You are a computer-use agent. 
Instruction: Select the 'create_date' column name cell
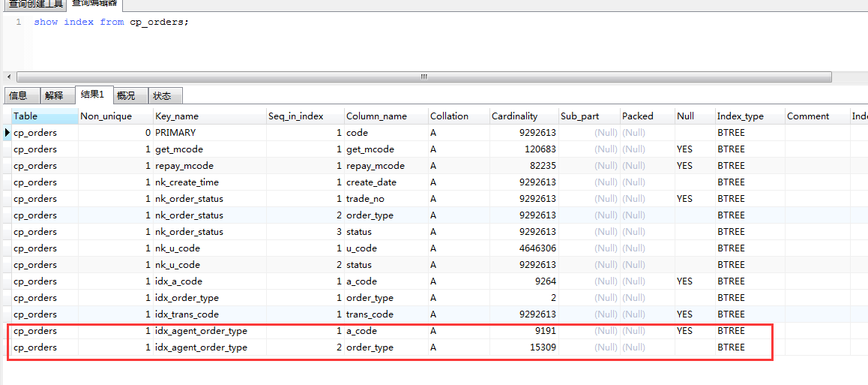(x=386, y=182)
